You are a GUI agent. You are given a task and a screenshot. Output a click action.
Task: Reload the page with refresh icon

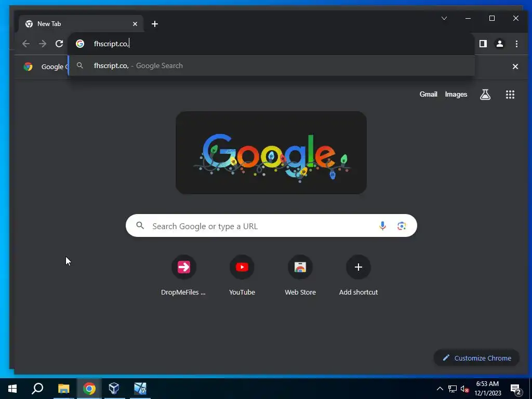[59, 44]
